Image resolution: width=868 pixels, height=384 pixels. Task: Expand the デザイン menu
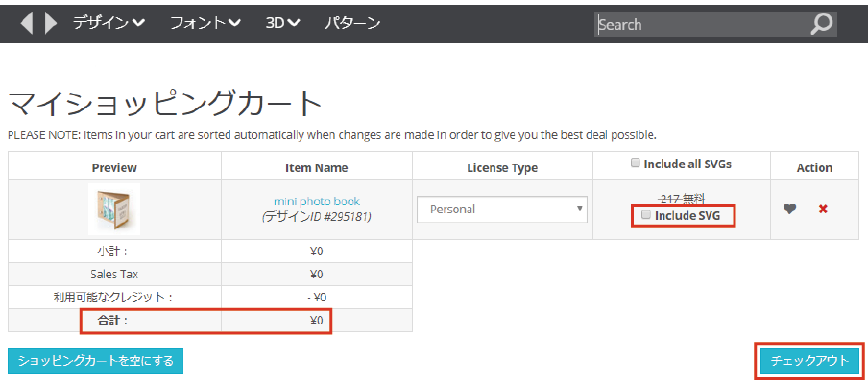[108, 23]
